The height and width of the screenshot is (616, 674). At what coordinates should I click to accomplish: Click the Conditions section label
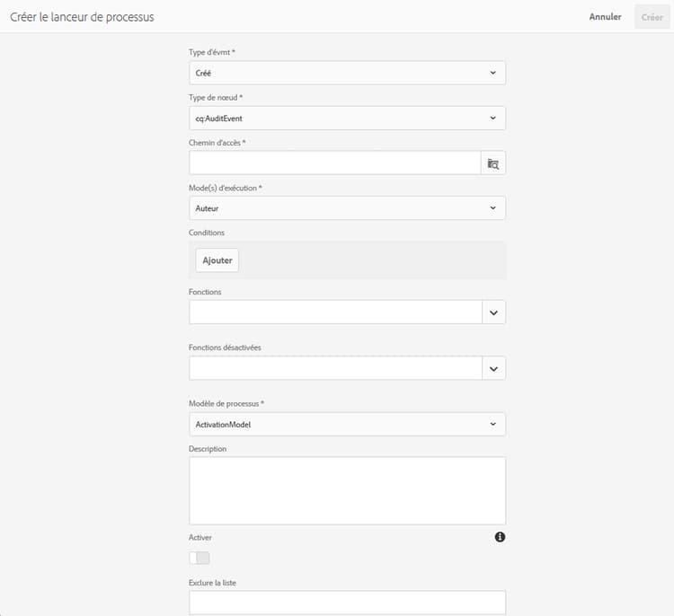click(207, 233)
